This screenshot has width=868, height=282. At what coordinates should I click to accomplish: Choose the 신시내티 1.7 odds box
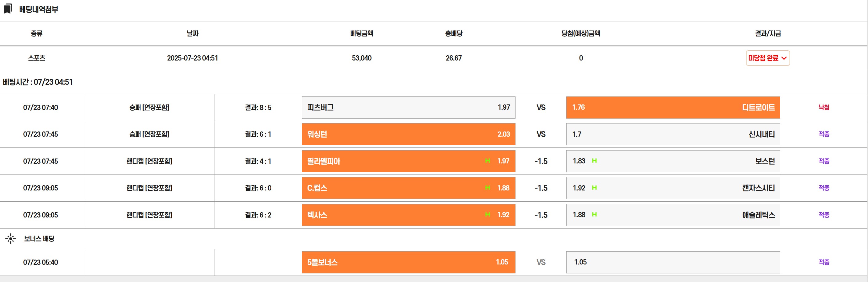click(x=673, y=134)
